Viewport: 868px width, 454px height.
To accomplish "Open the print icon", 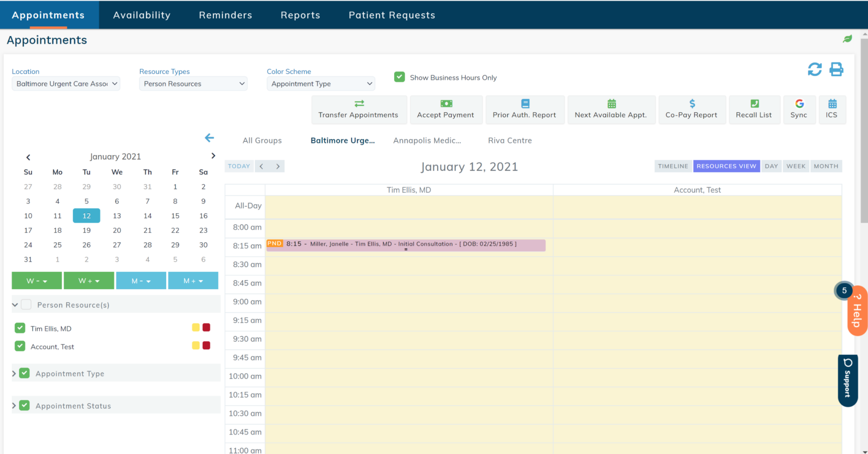I will click(835, 69).
